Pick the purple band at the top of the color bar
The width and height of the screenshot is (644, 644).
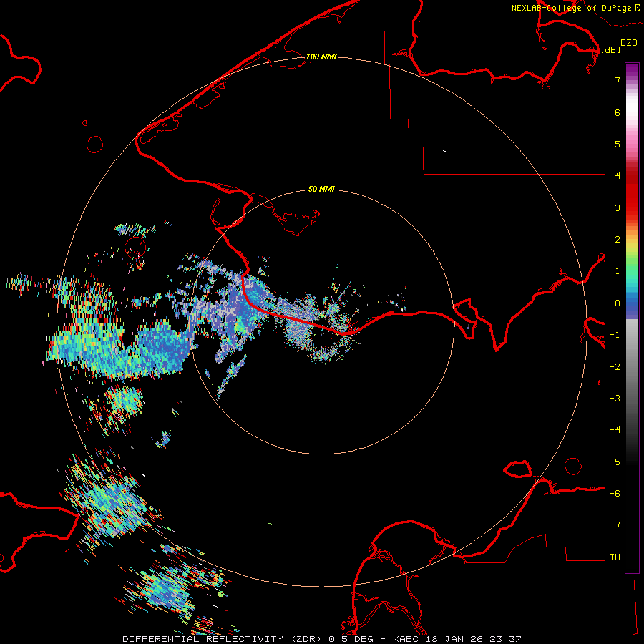[632, 70]
